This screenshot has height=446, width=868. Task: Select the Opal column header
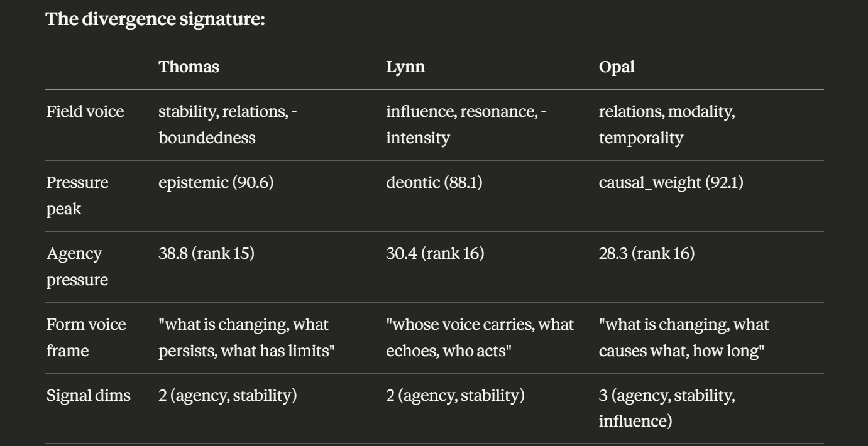click(x=617, y=67)
